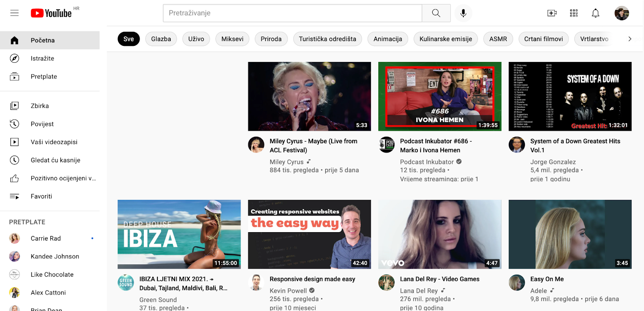Select the Animacija filter chip

click(x=388, y=39)
